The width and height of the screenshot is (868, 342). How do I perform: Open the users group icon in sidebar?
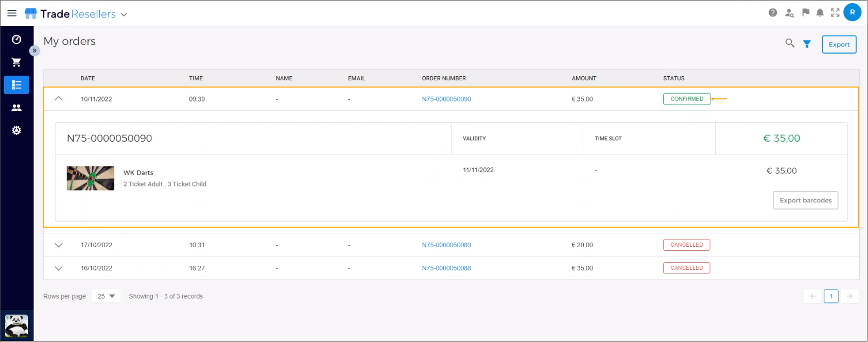tap(16, 108)
